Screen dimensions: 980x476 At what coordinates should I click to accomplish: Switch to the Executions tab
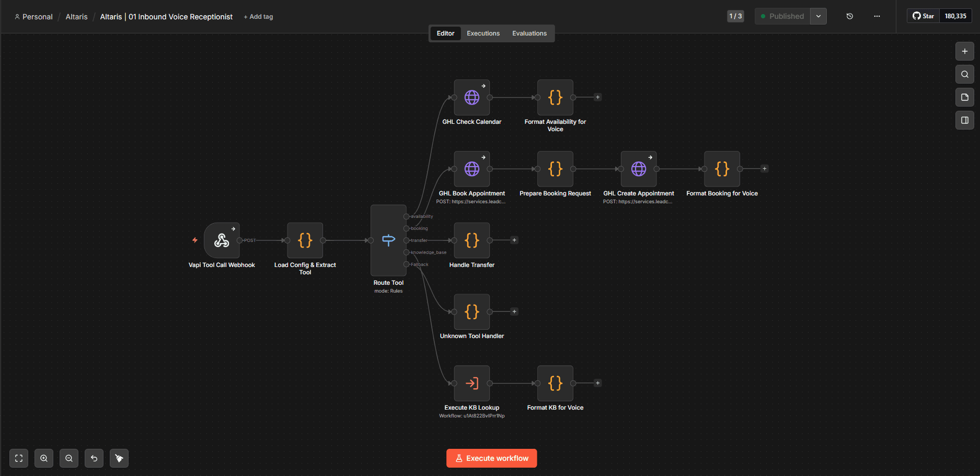(482, 33)
